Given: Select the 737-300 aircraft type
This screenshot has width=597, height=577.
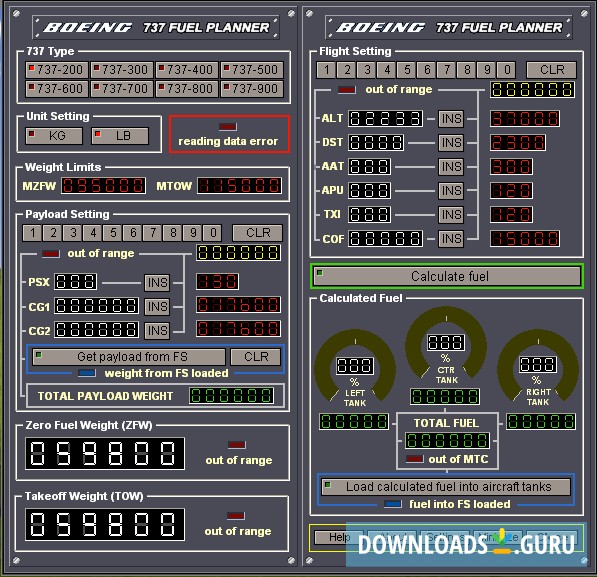Looking at the screenshot, I should (x=122, y=70).
